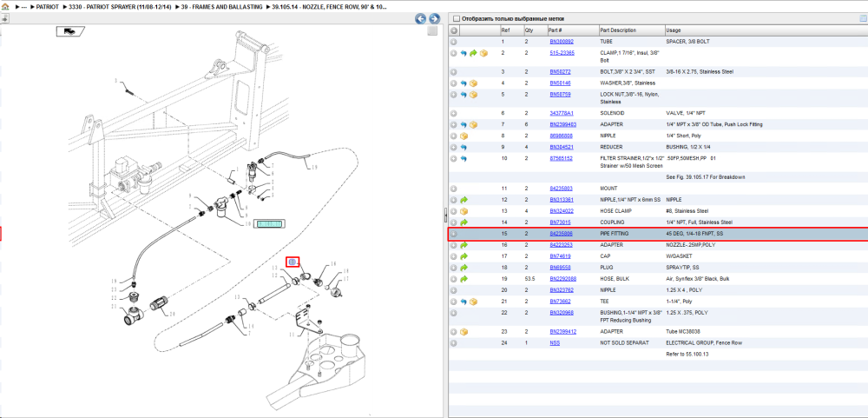Open the NSS part link
868x418 pixels.
tap(555, 343)
